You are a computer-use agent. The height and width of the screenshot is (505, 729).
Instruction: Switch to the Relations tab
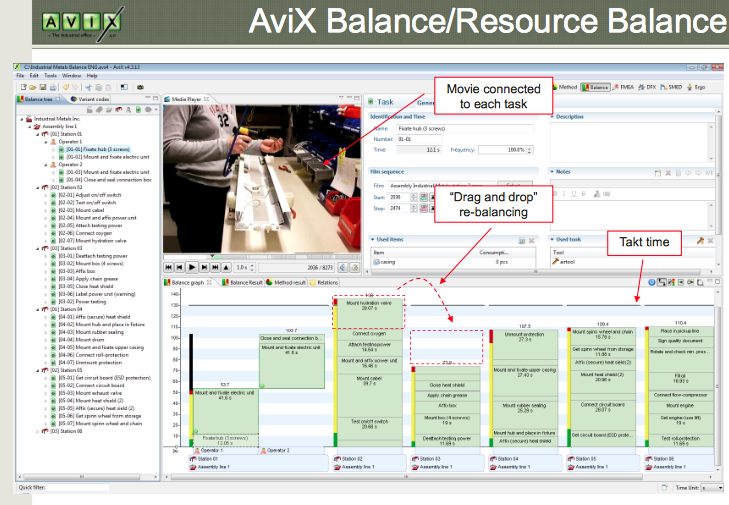[324, 282]
